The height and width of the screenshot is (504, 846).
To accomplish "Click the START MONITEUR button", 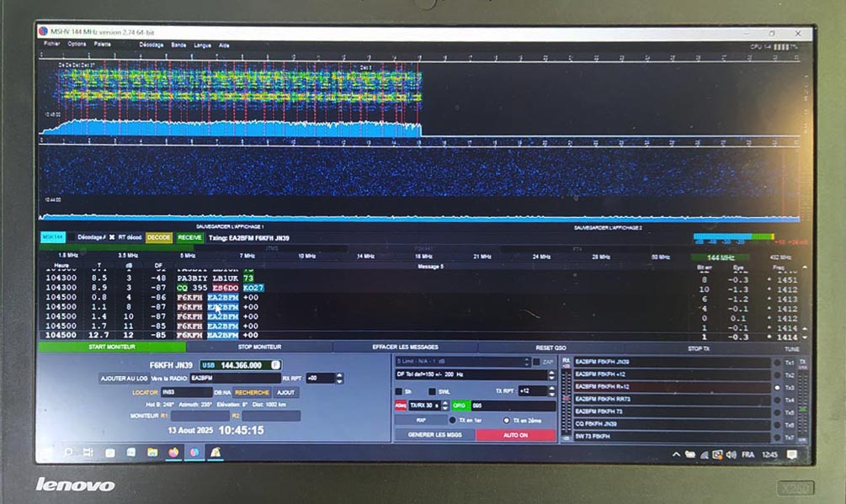I will coord(111,347).
